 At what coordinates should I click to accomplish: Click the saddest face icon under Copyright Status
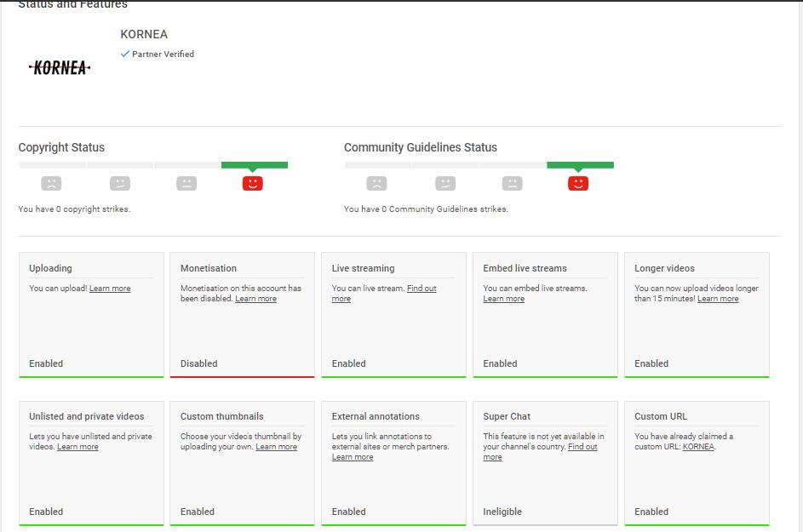51,183
